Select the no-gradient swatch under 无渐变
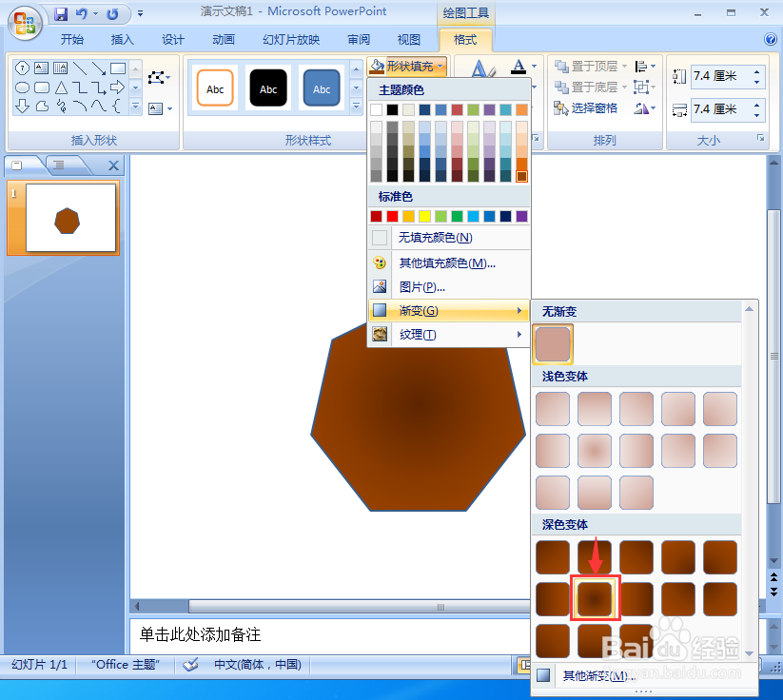783x700 pixels. [x=553, y=344]
